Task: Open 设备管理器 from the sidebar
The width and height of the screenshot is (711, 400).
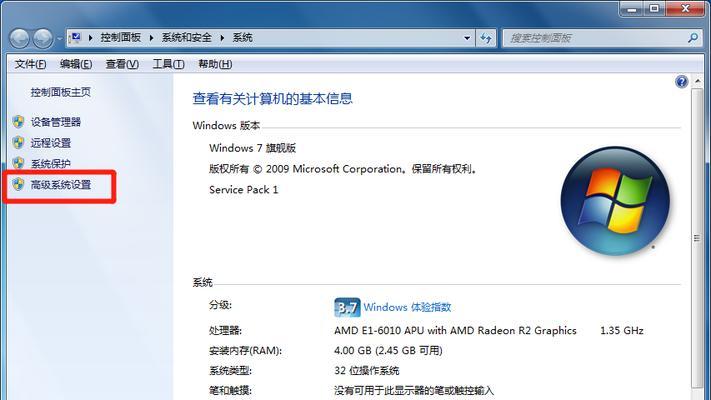Action: [56, 122]
